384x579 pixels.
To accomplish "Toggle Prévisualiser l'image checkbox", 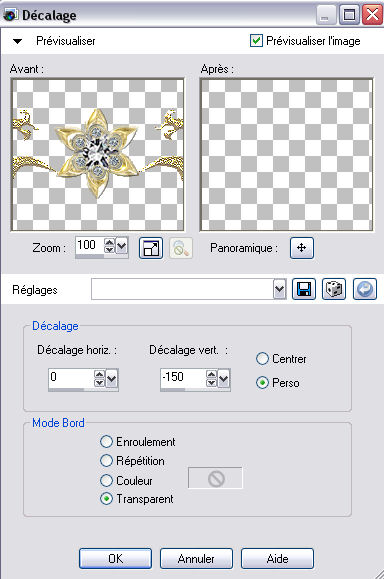I will pyautogui.click(x=256, y=40).
